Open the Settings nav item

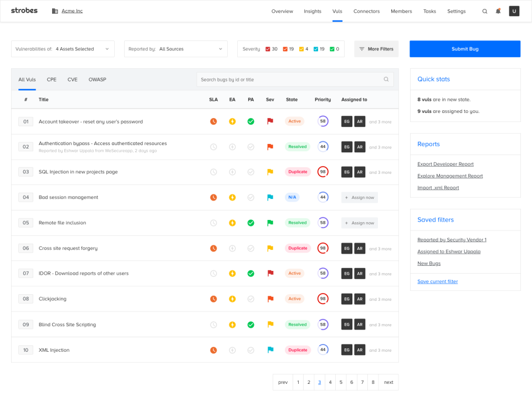(456, 11)
